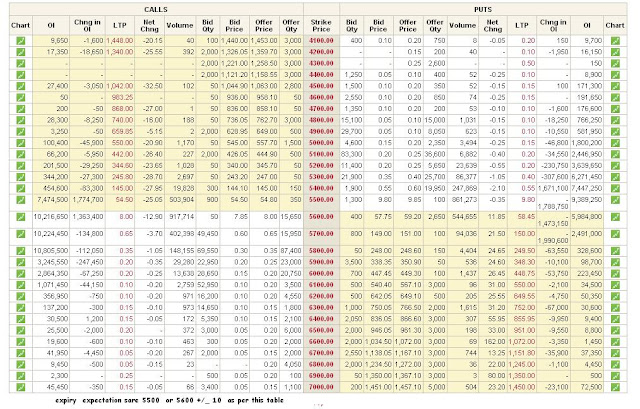Screen dimensions: 640x409
Task: Select the 6000.00 strike price link
Action: pyautogui.click(x=321, y=273)
